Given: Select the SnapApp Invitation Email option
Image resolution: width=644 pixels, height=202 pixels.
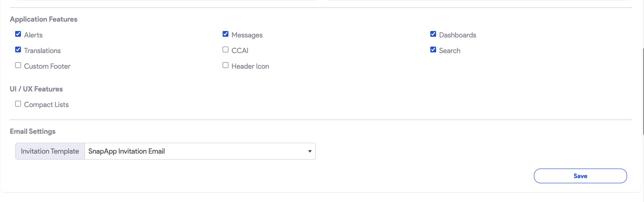Looking at the screenshot, I should [x=126, y=151].
